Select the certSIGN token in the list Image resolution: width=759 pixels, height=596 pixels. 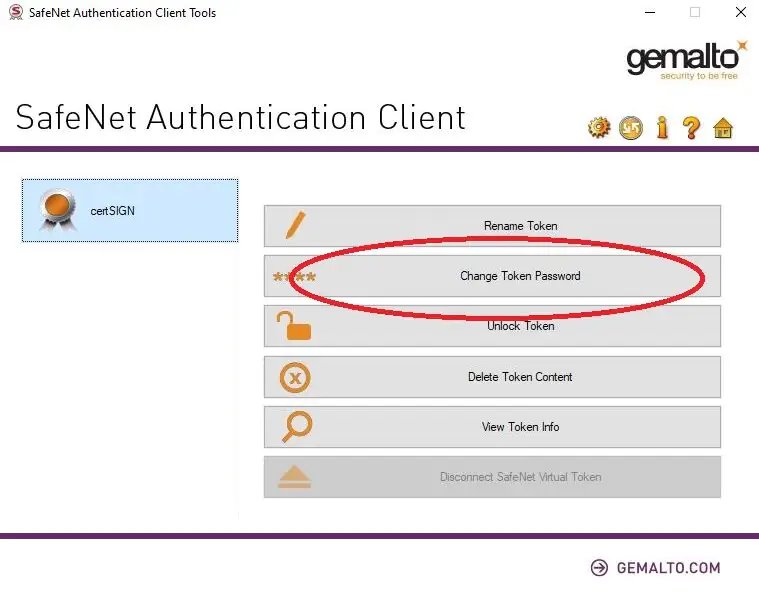tap(130, 211)
